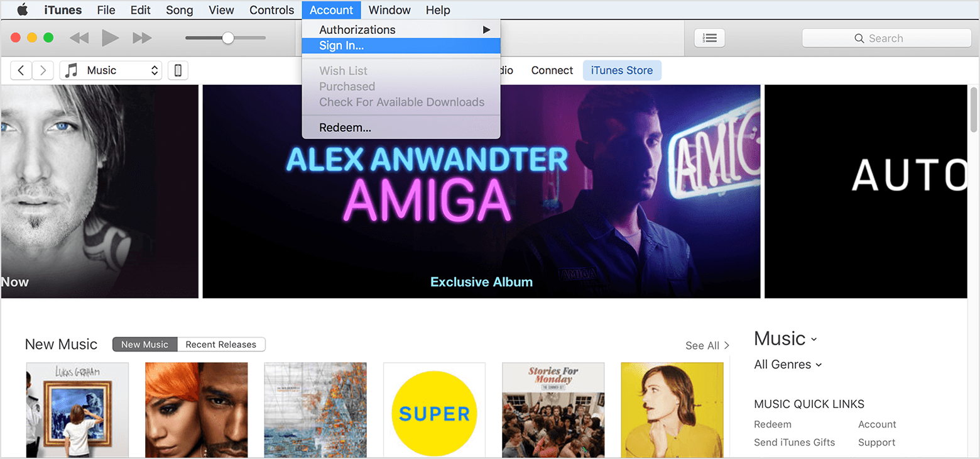Click the New Music section heading

point(61,345)
